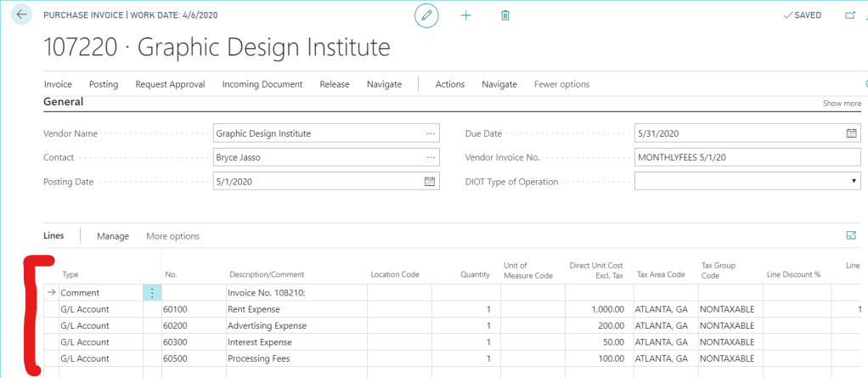868x378 pixels.
Task: Open Due Date calendar picker
Action: [851, 133]
